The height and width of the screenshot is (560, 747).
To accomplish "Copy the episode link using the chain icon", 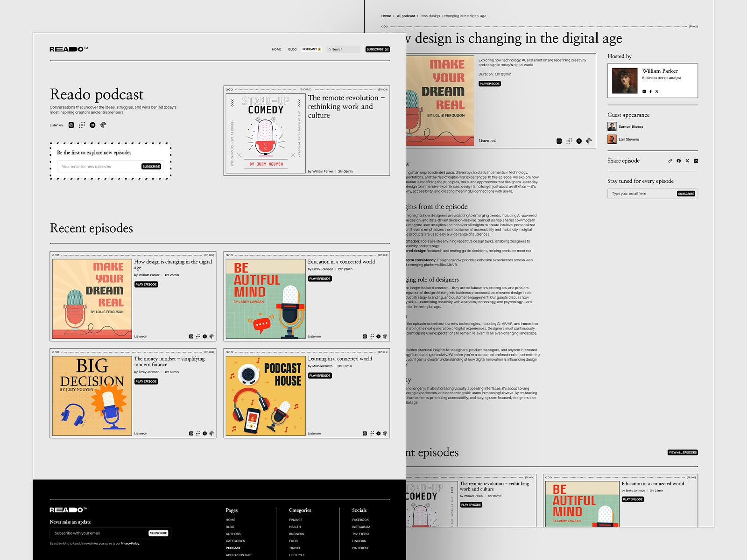I will pyautogui.click(x=670, y=161).
